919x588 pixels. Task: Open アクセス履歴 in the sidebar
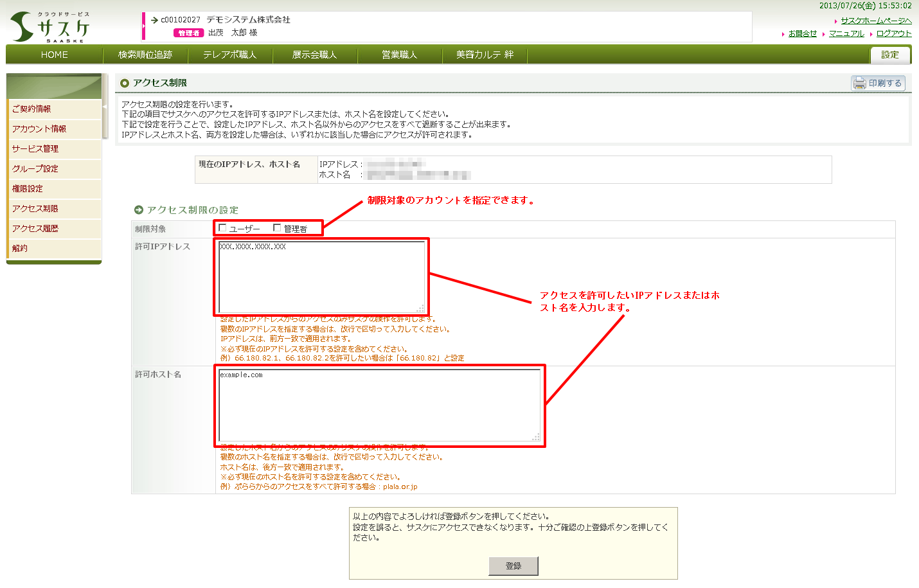[35, 228]
